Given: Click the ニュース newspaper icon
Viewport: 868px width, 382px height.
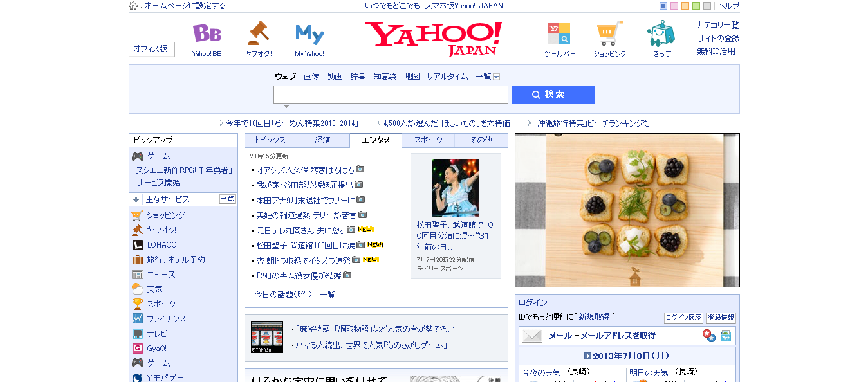Looking at the screenshot, I should coord(137,275).
